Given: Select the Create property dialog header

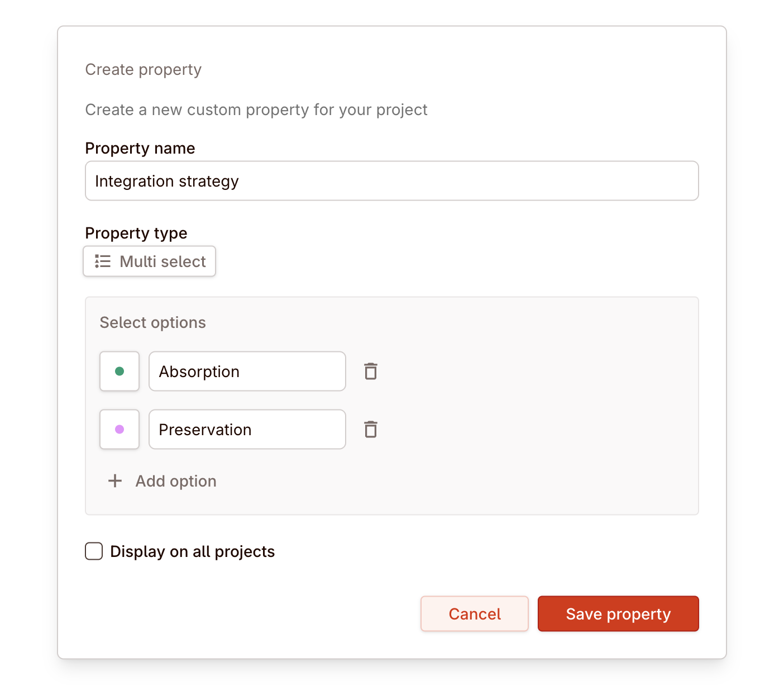Looking at the screenshot, I should [x=143, y=69].
